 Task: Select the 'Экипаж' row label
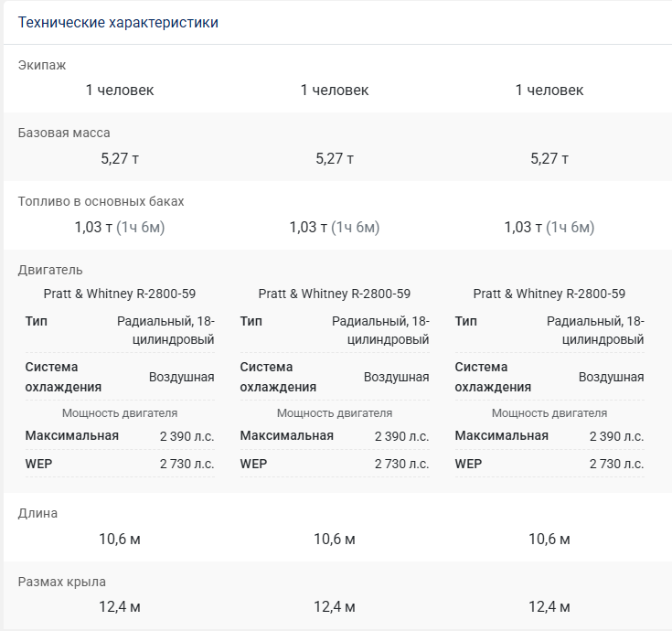coord(42,65)
